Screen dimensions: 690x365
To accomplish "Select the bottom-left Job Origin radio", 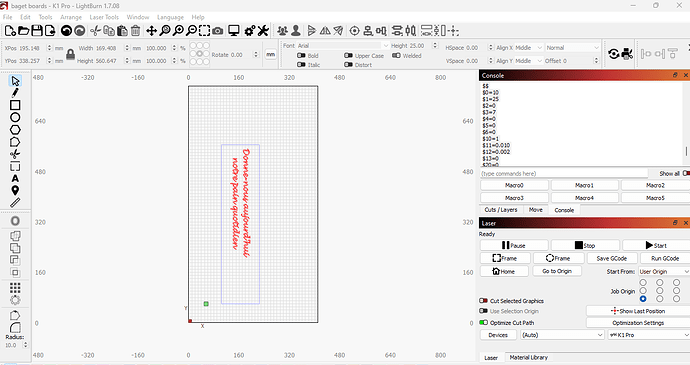I will 643,299.
